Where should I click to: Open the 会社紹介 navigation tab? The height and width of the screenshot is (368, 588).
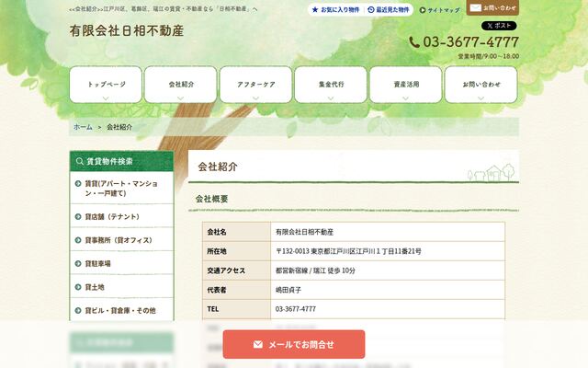181,85
